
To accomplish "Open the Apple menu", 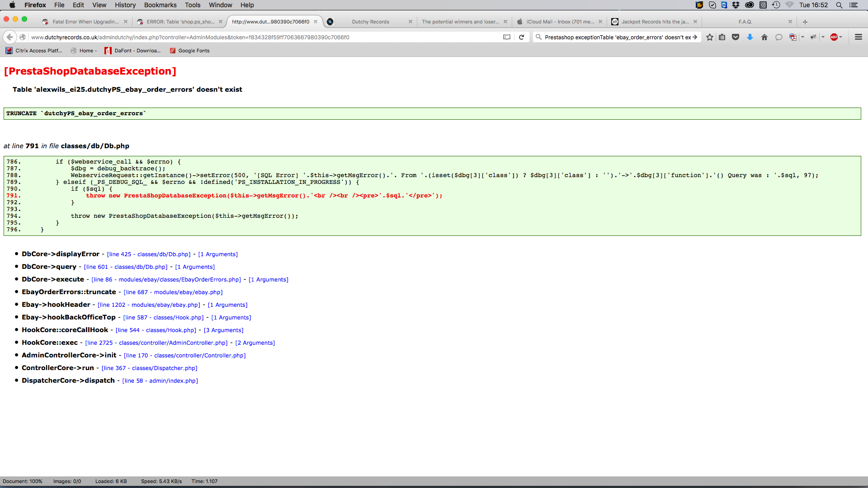I will [x=12, y=5].
